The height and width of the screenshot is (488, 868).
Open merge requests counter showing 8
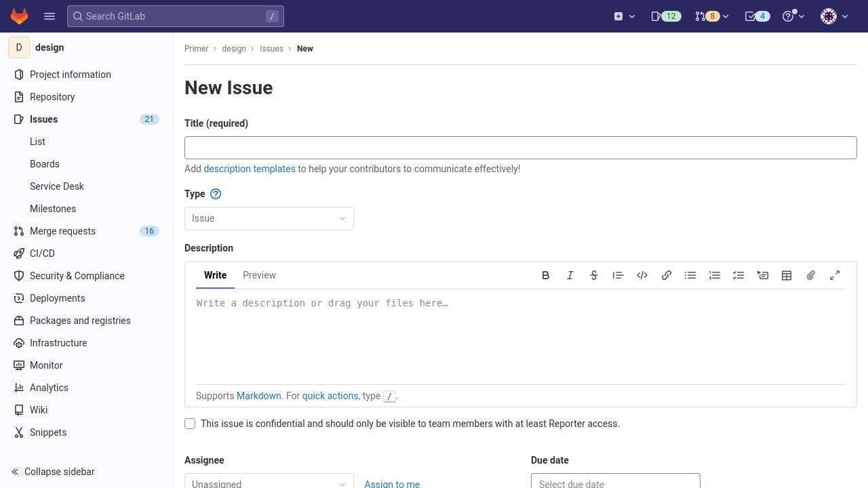(711, 16)
